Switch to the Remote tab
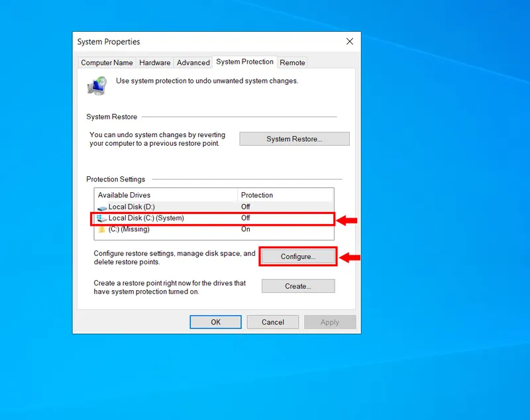Viewport: 530px width, 420px height. tap(292, 62)
